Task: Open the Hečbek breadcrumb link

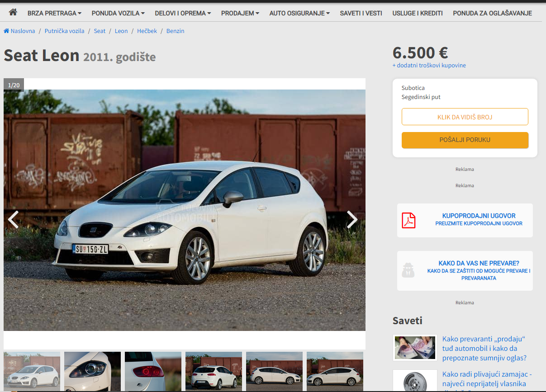Action: click(147, 31)
